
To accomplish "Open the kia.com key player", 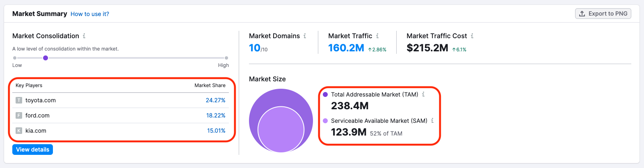I will click(36, 131).
